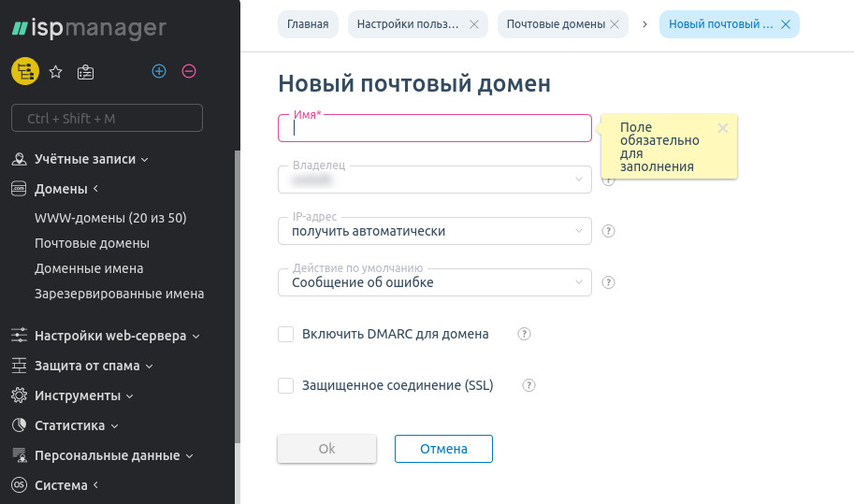Click help icon for Действие по умолчанию
Image resolution: width=854 pixels, height=504 pixels.
click(x=608, y=282)
